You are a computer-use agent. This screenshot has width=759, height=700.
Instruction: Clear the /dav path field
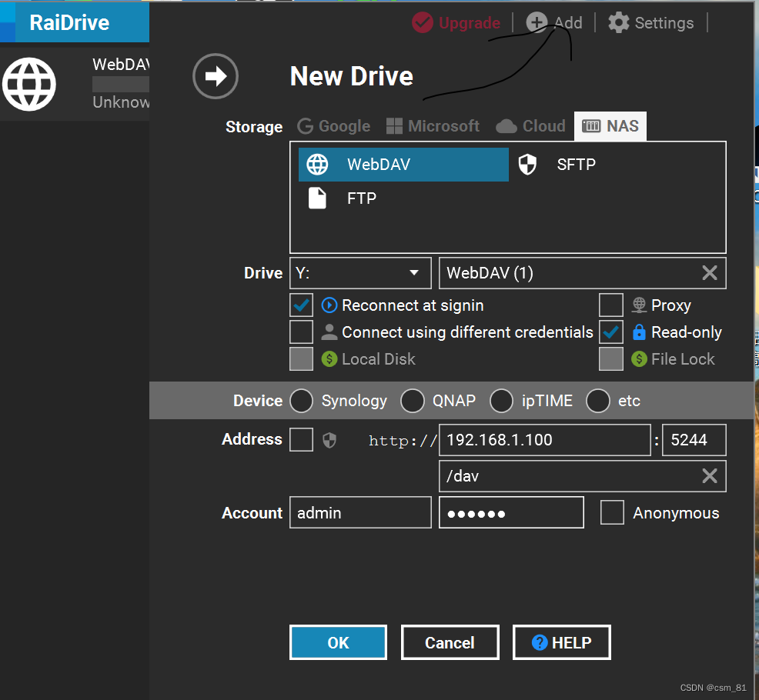coord(709,476)
